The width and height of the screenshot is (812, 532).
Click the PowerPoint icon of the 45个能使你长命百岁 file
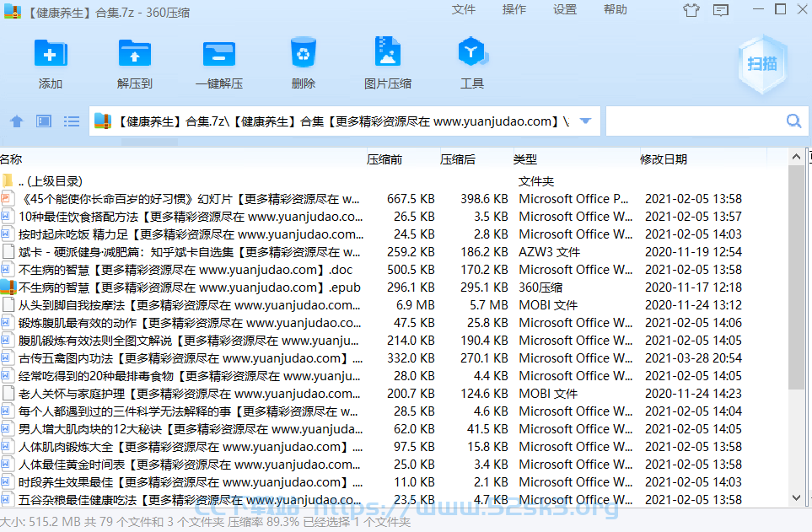7,199
